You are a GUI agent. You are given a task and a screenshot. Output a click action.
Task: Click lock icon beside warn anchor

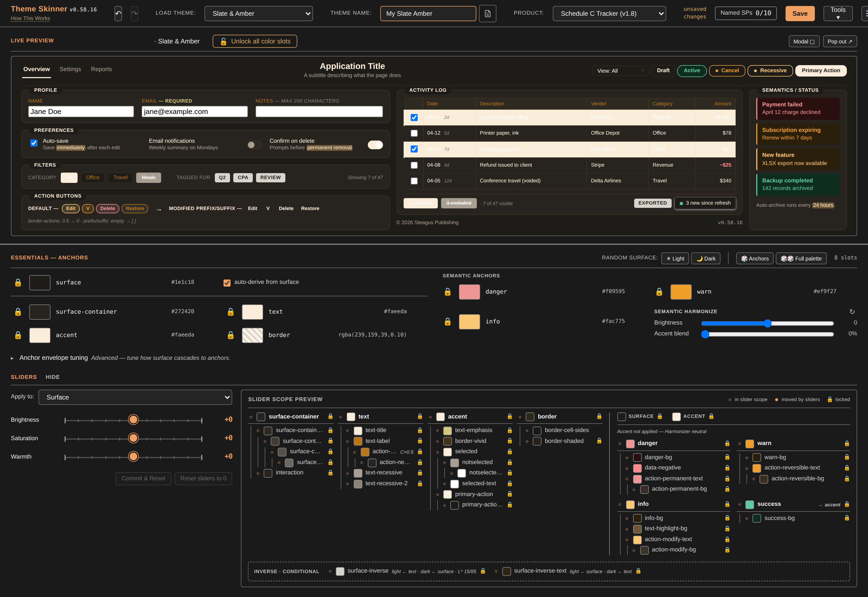click(659, 292)
